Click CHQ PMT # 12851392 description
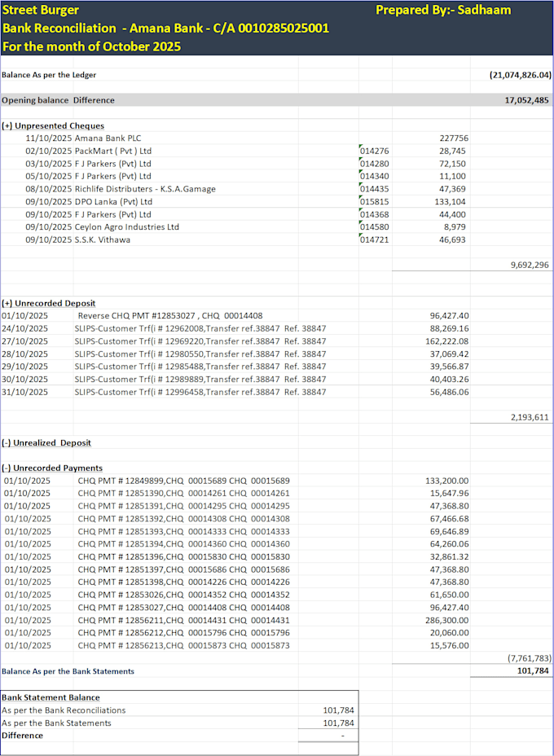Viewport: 554px width, 756px height. [x=183, y=519]
